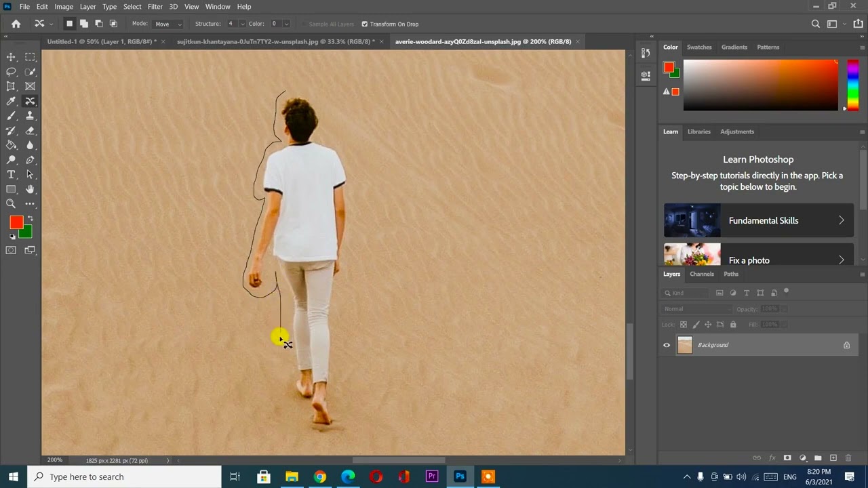Click Add layer mask button

coord(787,458)
